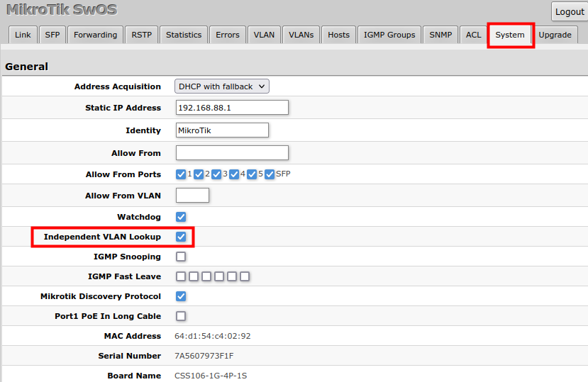Switch to the ACL tab
Screen dimensions: 588x382
[x=473, y=35]
